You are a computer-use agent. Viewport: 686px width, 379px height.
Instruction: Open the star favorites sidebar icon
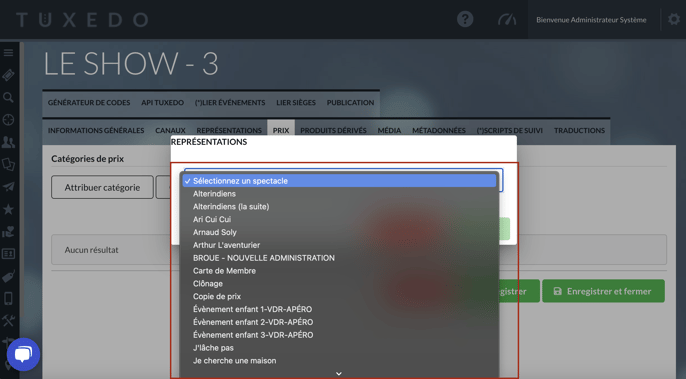8,209
